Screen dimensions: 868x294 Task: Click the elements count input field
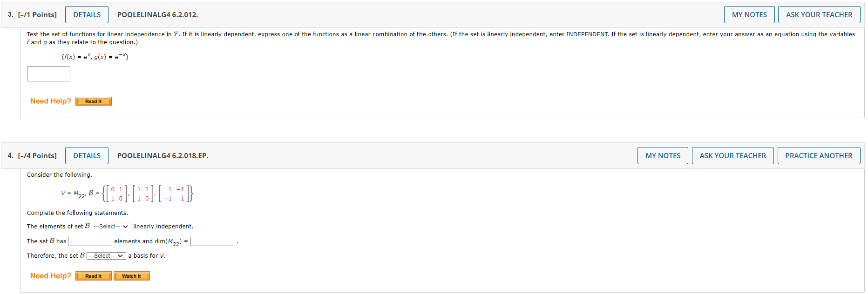(90, 241)
